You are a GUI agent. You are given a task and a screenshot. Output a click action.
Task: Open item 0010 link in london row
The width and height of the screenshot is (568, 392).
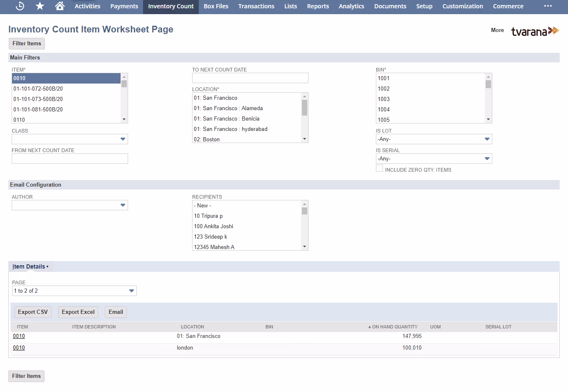click(x=19, y=348)
